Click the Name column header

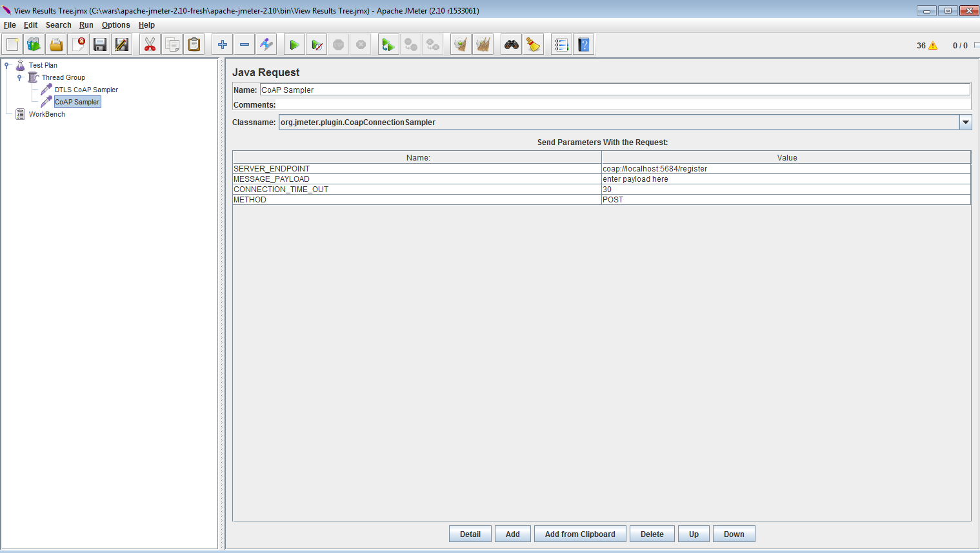click(x=417, y=157)
